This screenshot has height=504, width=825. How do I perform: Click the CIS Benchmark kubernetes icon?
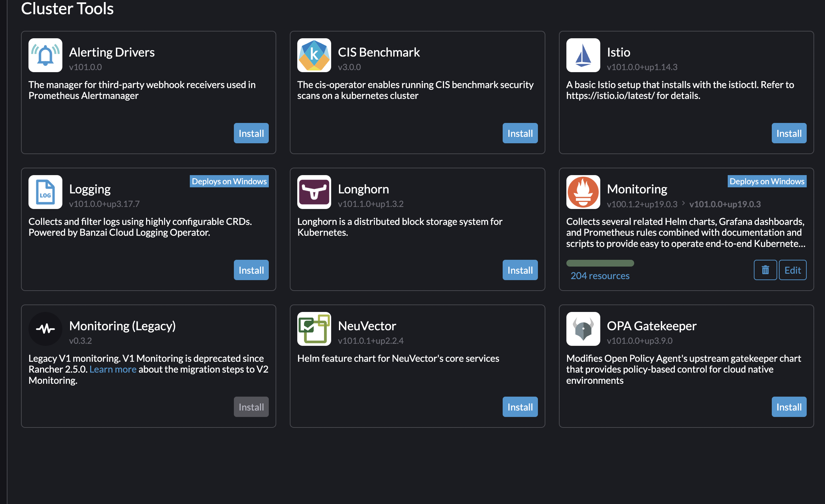(314, 55)
